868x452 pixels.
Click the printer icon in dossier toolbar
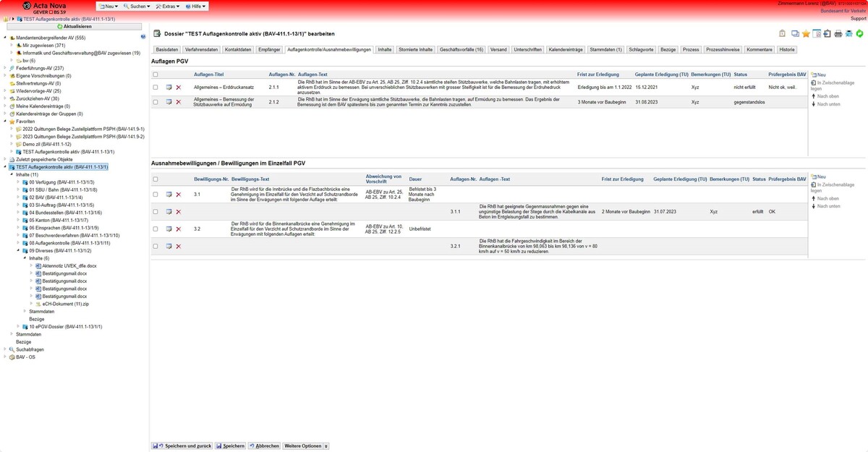click(x=838, y=34)
